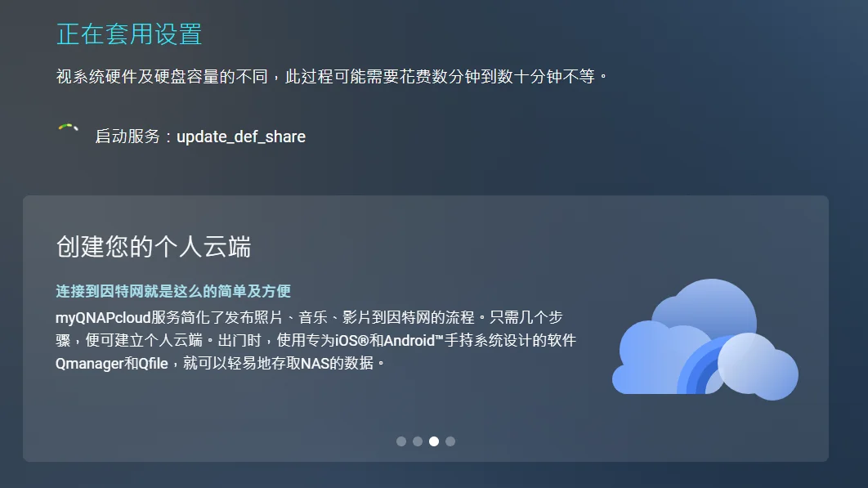Viewport: 868px width, 488px height.
Task: Click the active third carousel dot
Action: pyautogui.click(x=434, y=441)
